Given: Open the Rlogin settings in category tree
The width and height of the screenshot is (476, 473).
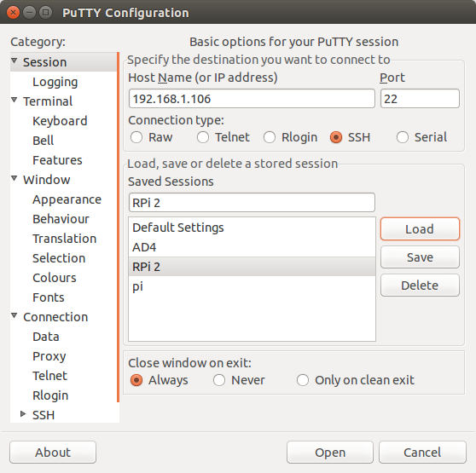Looking at the screenshot, I should pyautogui.click(x=50, y=395).
